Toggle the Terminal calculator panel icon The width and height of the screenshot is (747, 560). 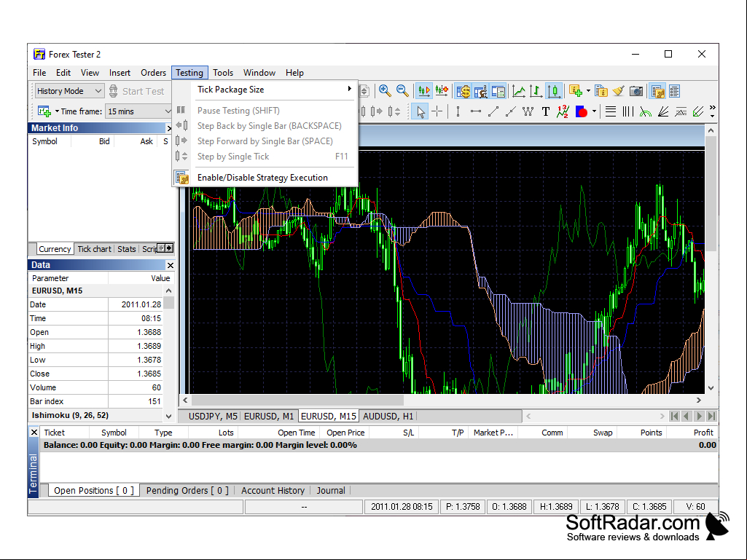pos(498,91)
